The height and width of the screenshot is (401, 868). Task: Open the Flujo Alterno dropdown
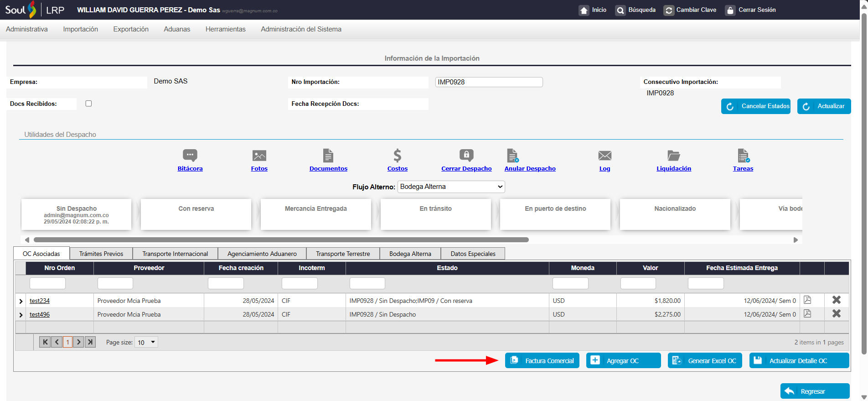coord(451,187)
